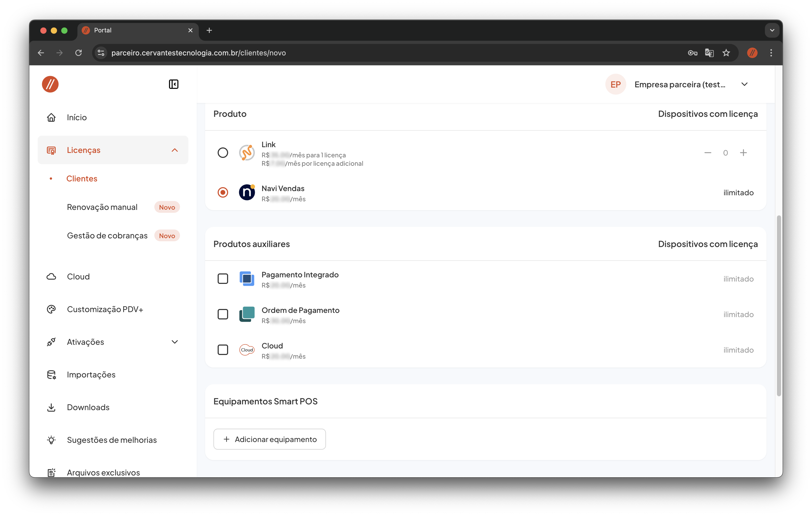The image size is (812, 516).
Task: Open Gestão de cobranças menu item
Action: click(107, 236)
